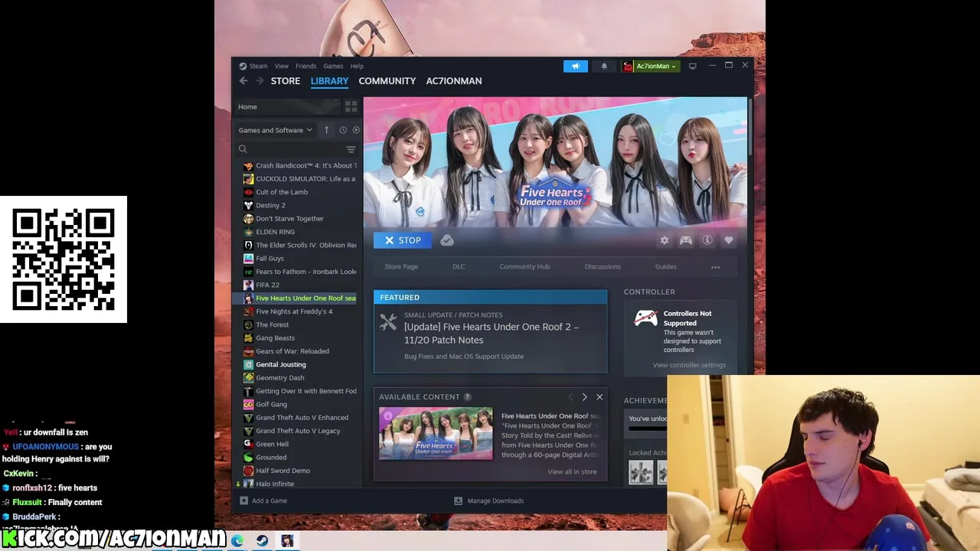Open the View menu

click(282, 66)
